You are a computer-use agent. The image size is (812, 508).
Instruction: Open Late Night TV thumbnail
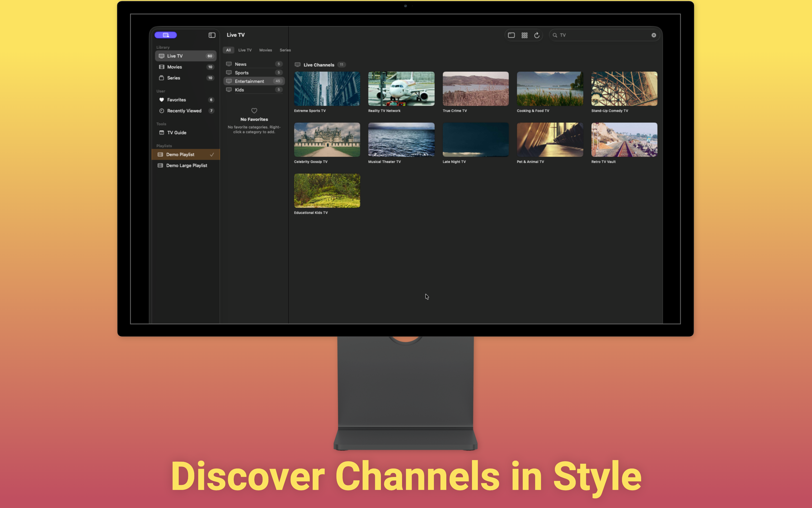pos(475,139)
